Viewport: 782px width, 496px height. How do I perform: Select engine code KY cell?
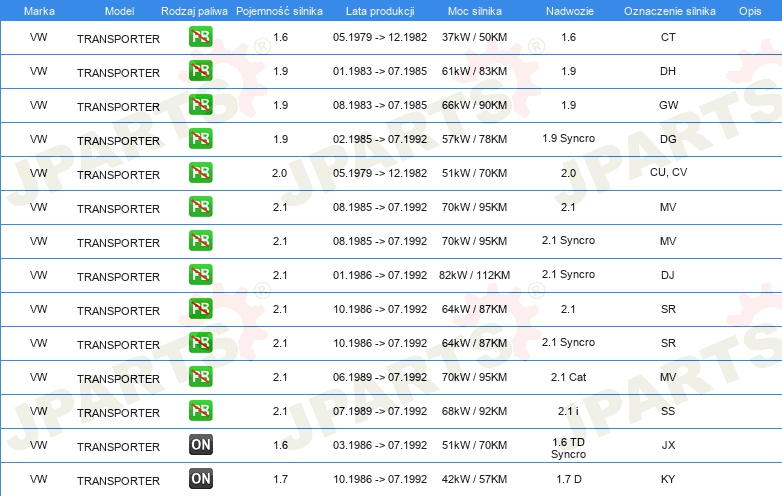(x=668, y=479)
